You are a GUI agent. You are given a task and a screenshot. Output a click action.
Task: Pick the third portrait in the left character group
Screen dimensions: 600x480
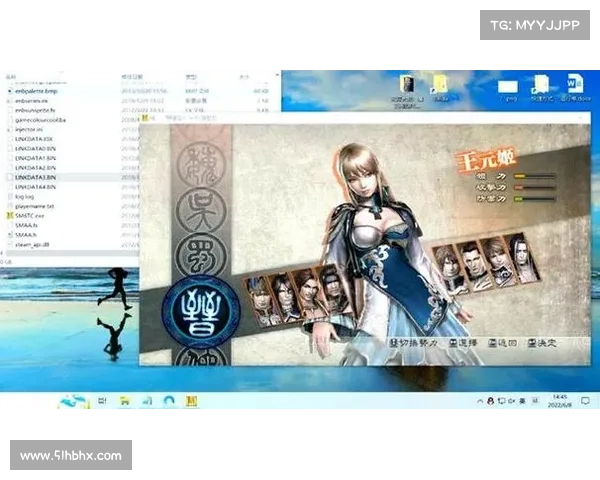[x=307, y=294]
